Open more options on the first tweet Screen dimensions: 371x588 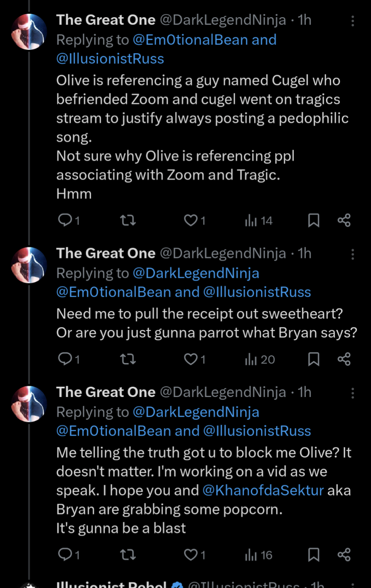click(353, 21)
